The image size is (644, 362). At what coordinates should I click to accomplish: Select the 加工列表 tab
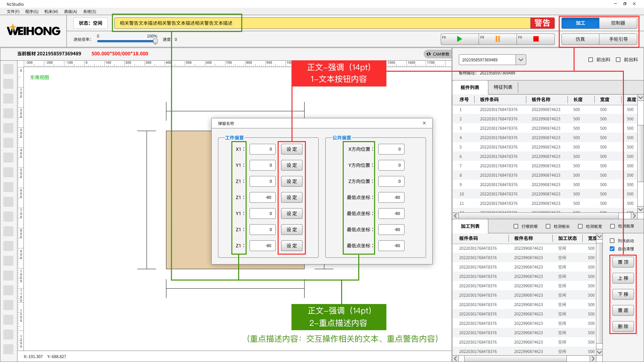pos(470,226)
